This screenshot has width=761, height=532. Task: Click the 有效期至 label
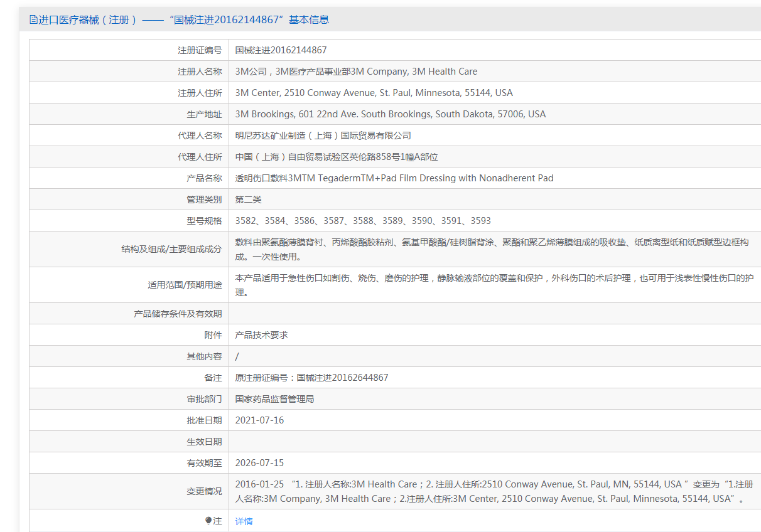pyautogui.click(x=204, y=463)
